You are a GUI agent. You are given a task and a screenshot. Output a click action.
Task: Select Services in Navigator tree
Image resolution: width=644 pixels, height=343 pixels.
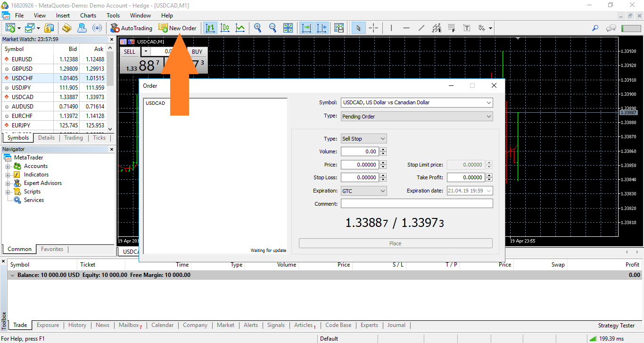point(34,200)
